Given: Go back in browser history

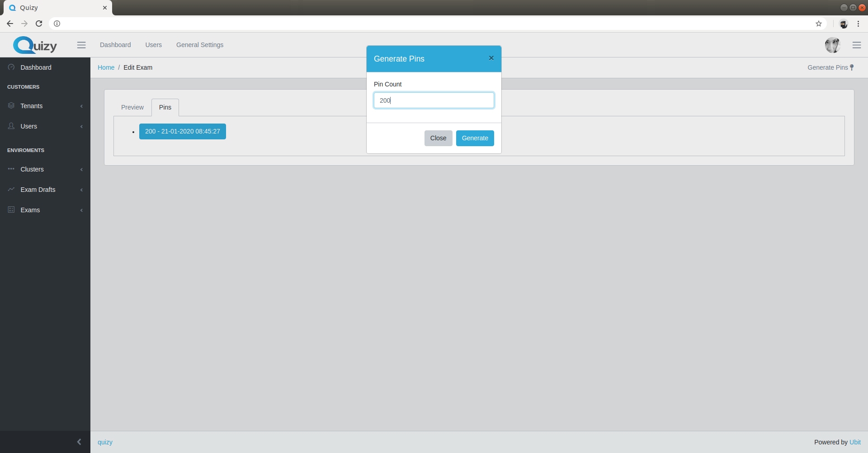Looking at the screenshot, I should point(10,24).
